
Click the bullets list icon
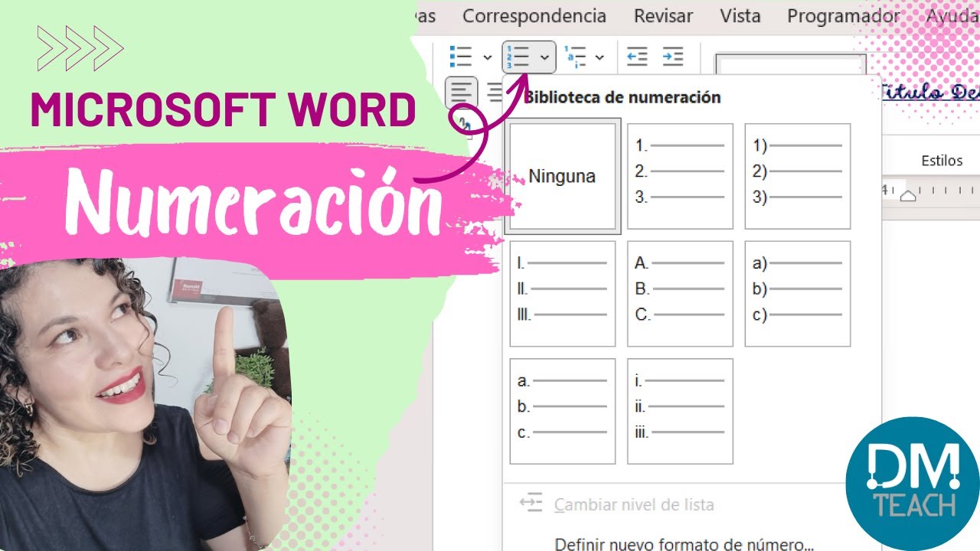tap(461, 57)
